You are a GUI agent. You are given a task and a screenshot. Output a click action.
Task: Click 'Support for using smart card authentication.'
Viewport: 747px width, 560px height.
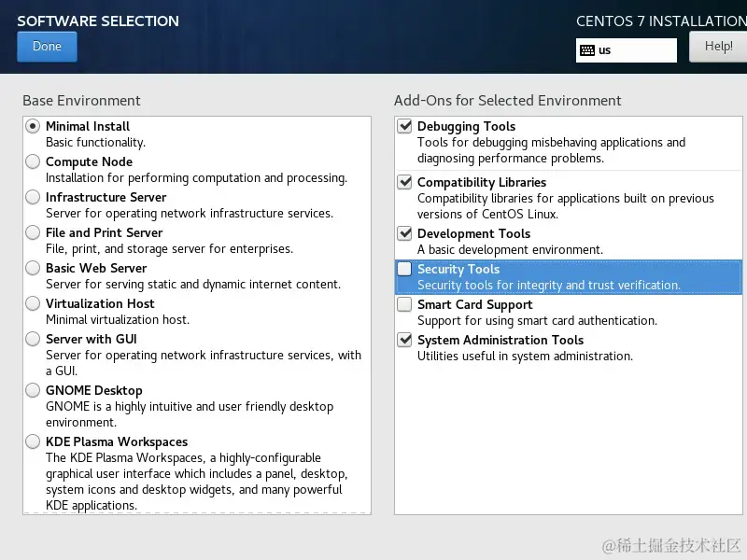point(538,320)
